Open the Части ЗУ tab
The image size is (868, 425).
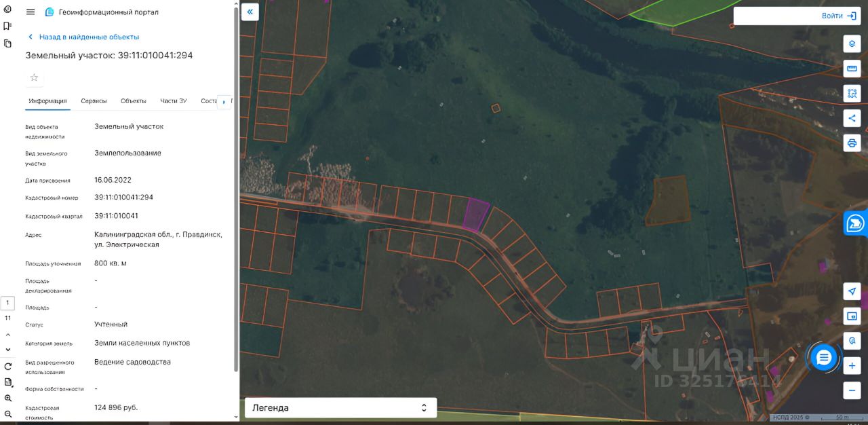coord(173,101)
